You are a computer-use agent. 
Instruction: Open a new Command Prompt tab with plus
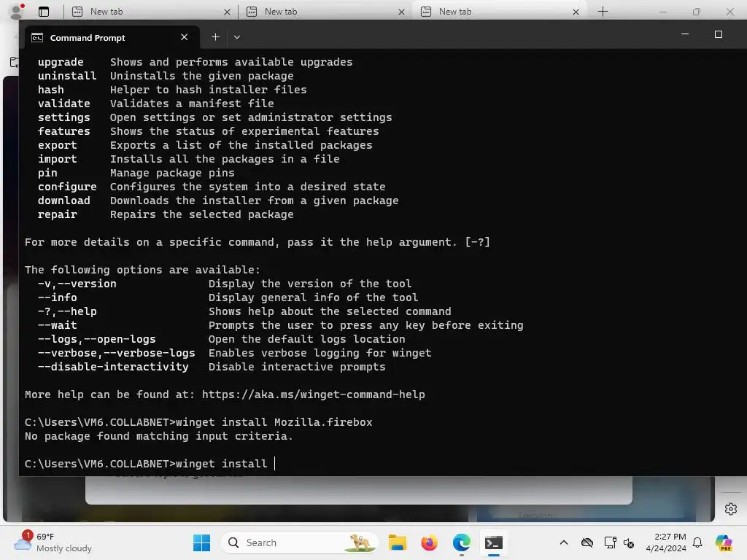[x=215, y=37]
